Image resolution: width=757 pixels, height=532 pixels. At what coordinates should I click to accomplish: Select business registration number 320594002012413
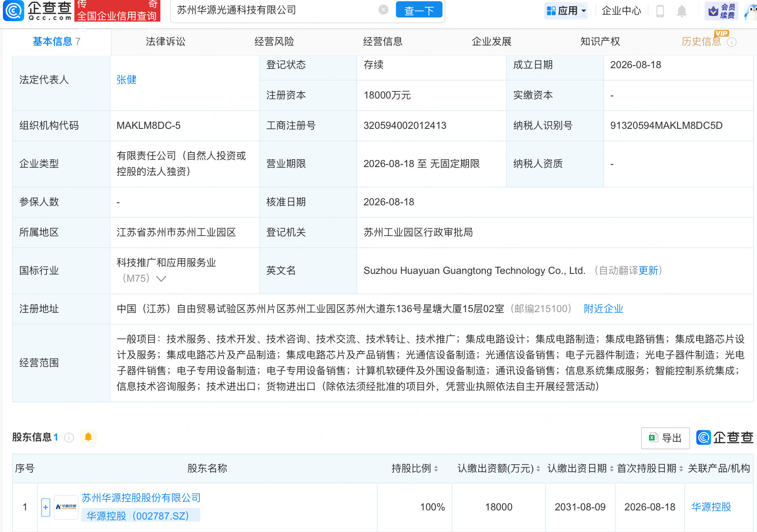coord(405,126)
